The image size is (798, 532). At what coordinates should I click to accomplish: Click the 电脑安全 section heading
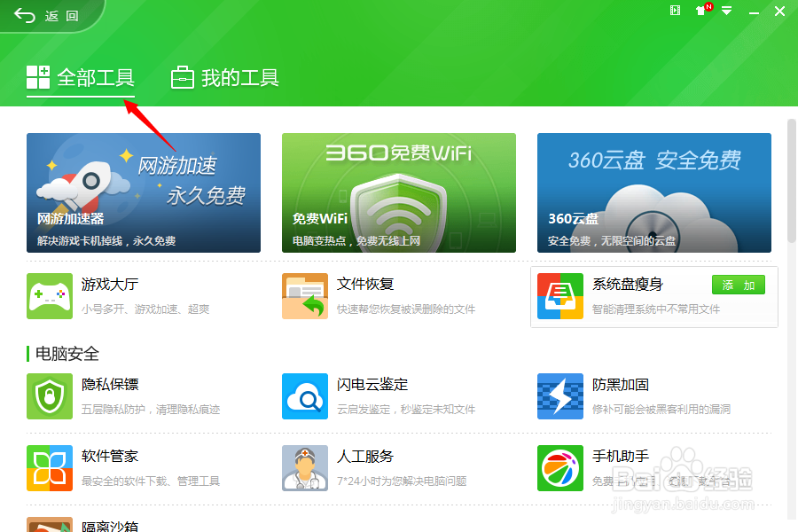tap(67, 353)
